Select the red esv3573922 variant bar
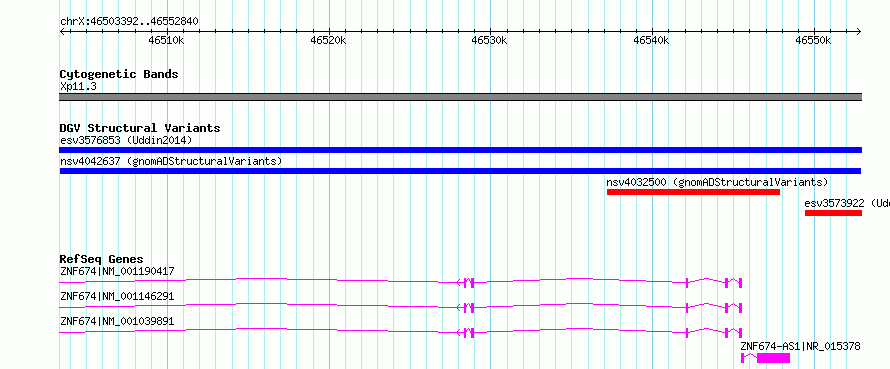The width and height of the screenshot is (890, 369). coord(833,213)
